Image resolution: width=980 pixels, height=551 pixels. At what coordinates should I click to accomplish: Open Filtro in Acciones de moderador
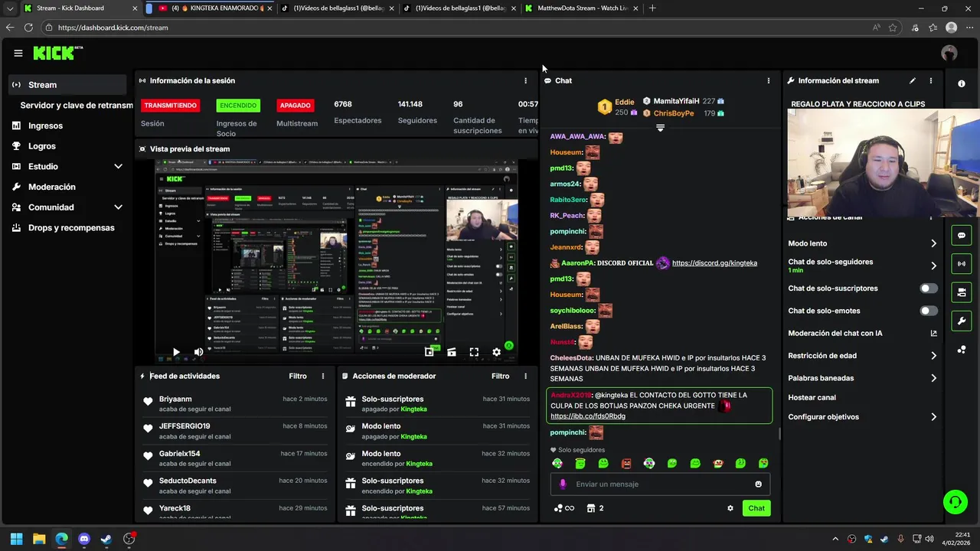[500, 376]
